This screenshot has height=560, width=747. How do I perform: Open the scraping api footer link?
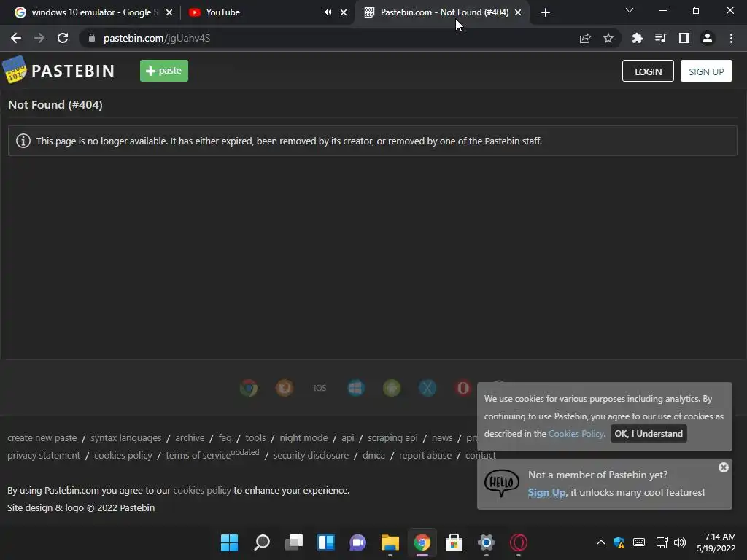pyautogui.click(x=392, y=437)
